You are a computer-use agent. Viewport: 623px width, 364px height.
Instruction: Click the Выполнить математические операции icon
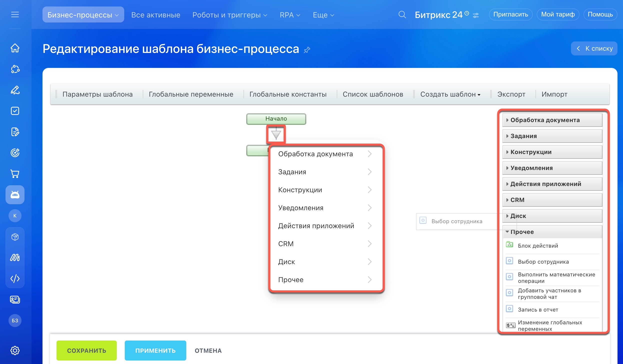(x=509, y=277)
